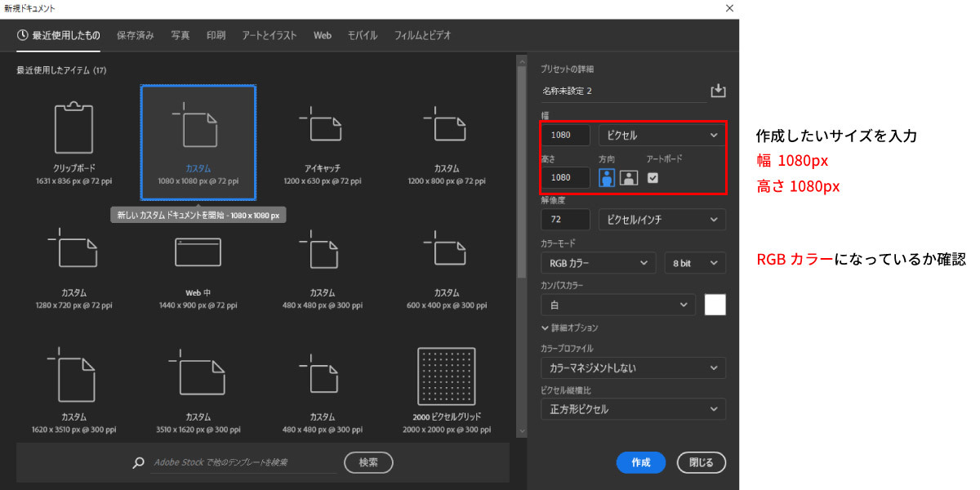Switch to the Web tab
Screen dimensions: 980x490
coord(323,36)
